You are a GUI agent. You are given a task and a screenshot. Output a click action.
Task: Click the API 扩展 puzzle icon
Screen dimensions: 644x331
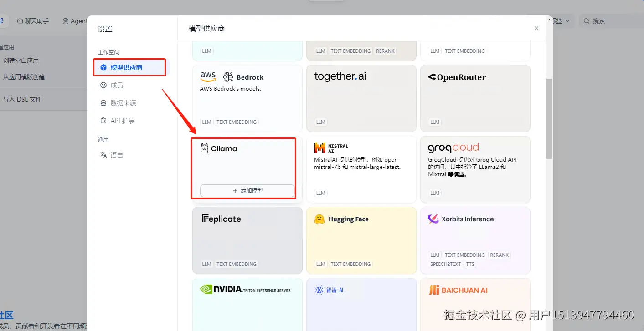click(103, 121)
